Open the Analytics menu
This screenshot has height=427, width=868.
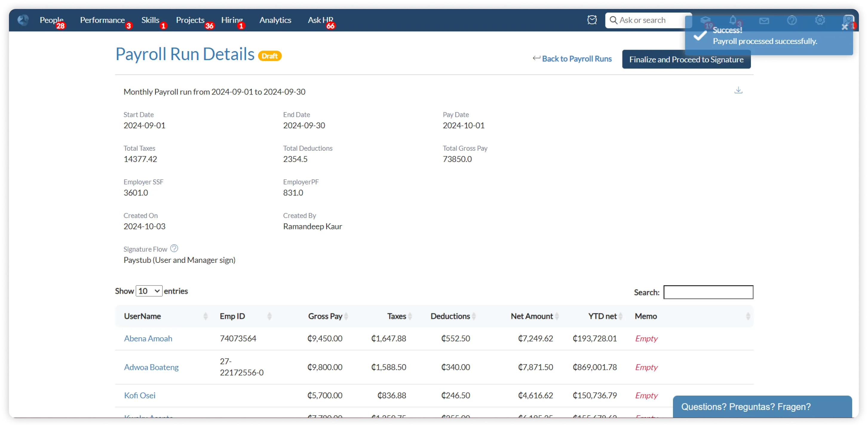(275, 20)
